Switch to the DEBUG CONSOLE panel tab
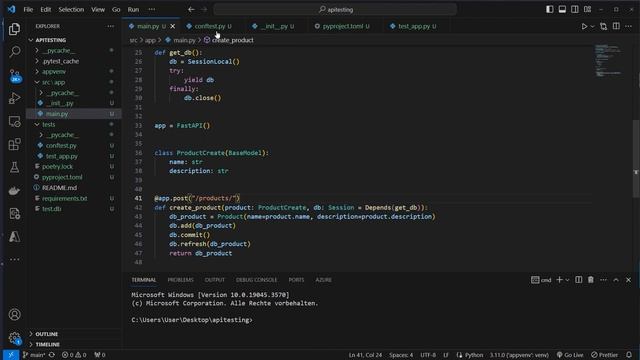The image size is (640, 360). click(256, 280)
